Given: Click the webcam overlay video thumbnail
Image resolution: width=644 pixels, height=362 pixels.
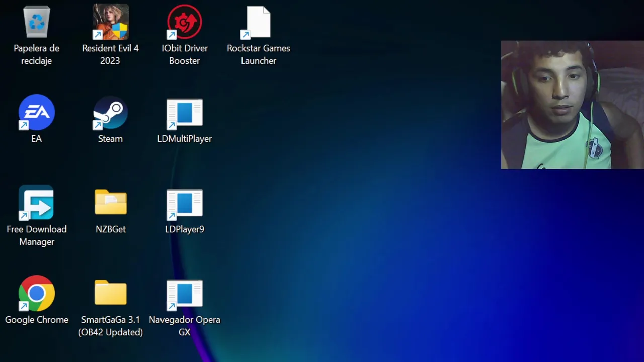Looking at the screenshot, I should tap(572, 105).
